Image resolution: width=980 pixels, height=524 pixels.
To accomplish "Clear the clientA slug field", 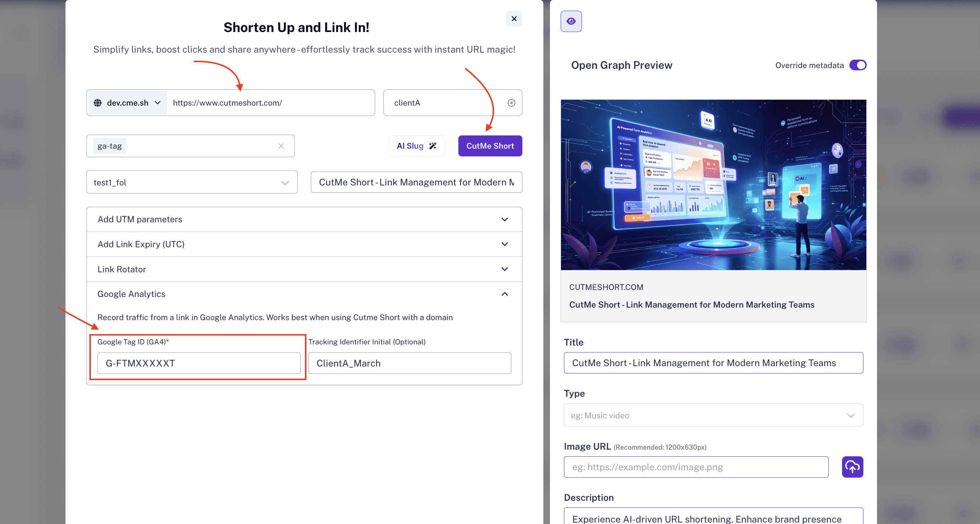I will [x=511, y=103].
